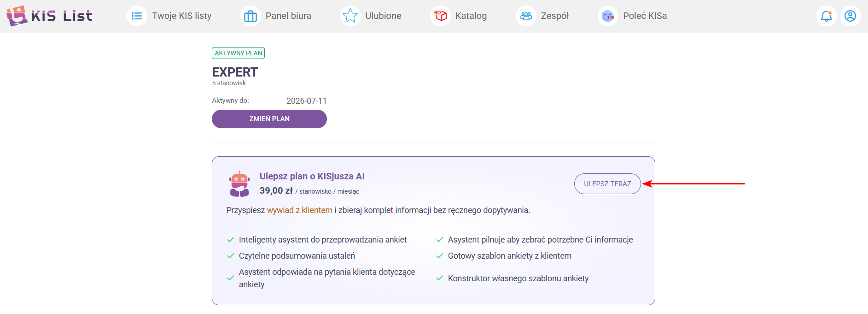Open the Twoje KIS listy menu label
The height and width of the screenshot is (314, 868).
pyautogui.click(x=182, y=16)
